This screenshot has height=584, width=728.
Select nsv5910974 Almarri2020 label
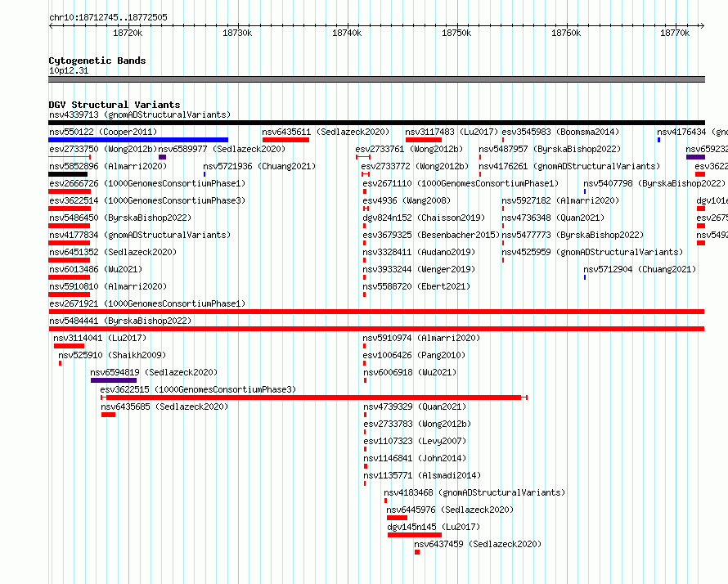click(x=421, y=338)
